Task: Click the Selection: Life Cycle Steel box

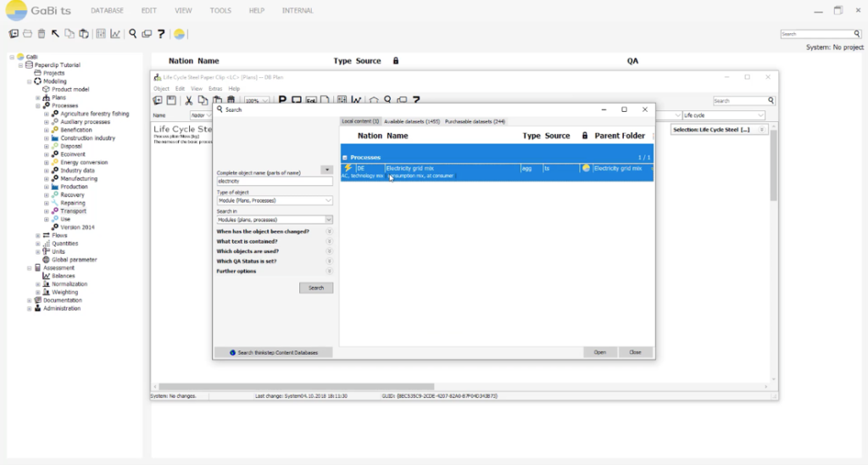Action: [719, 130]
